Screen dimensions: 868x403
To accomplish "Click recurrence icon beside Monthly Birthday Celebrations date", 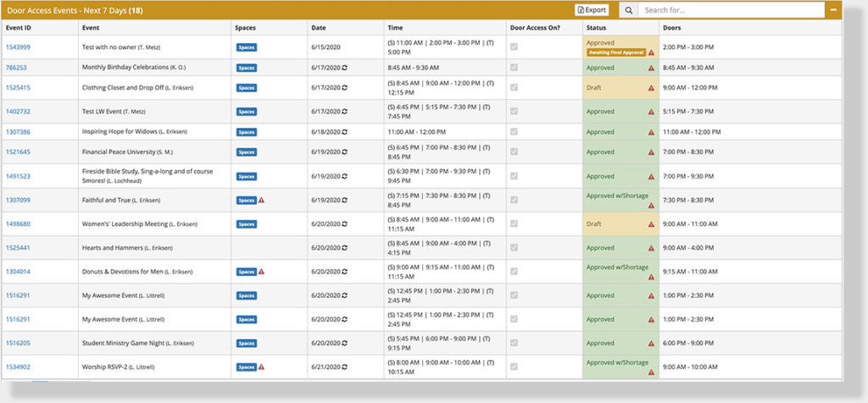I will tap(345, 68).
